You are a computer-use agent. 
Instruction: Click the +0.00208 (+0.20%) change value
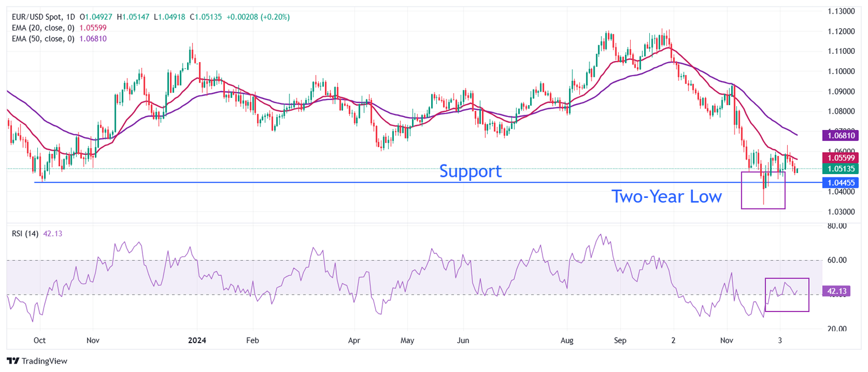pyautogui.click(x=258, y=17)
